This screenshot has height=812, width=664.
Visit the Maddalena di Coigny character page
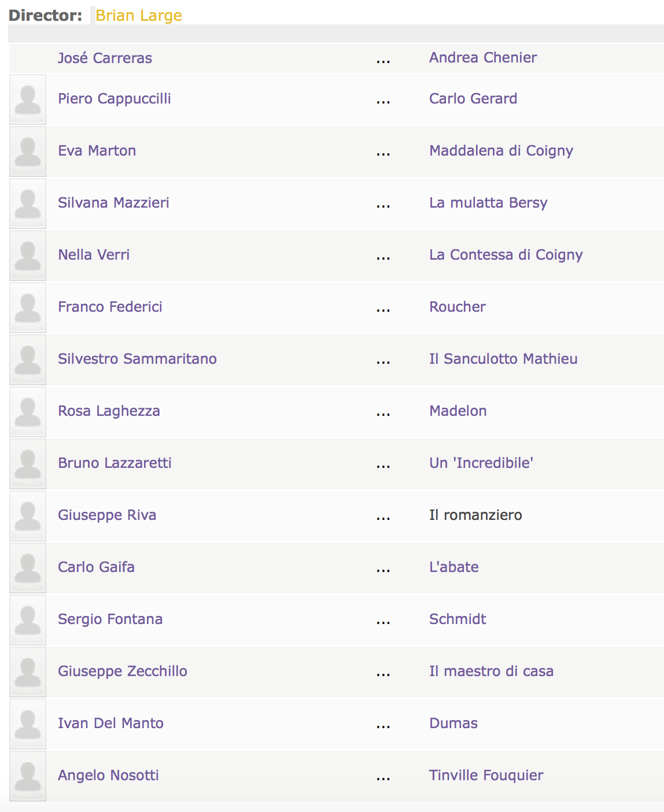(x=501, y=151)
